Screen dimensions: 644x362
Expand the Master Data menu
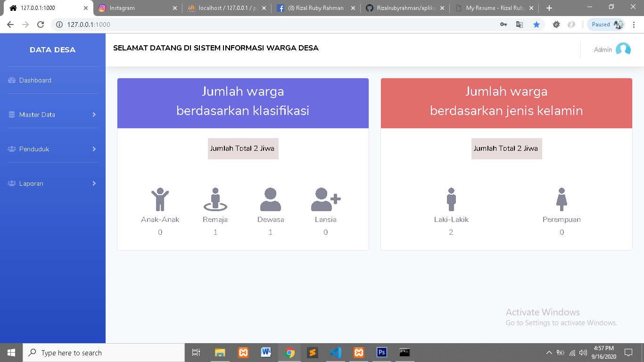click(x=53, y=115)
